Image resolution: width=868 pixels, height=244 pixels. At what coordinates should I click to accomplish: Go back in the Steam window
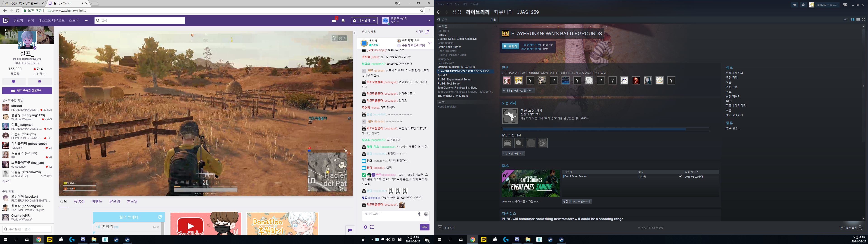[439, 12]
